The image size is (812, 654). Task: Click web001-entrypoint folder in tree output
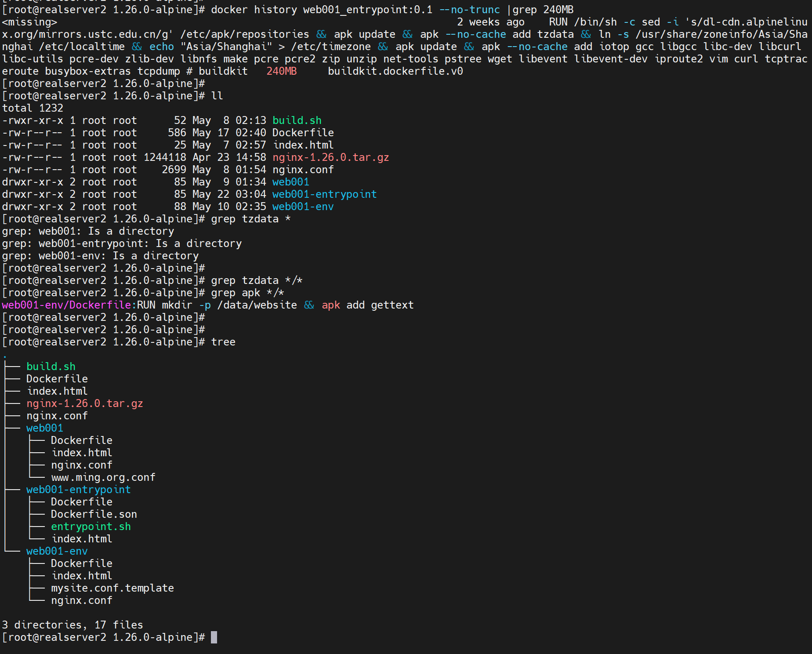pyautogui.click(x=78, y=490)
